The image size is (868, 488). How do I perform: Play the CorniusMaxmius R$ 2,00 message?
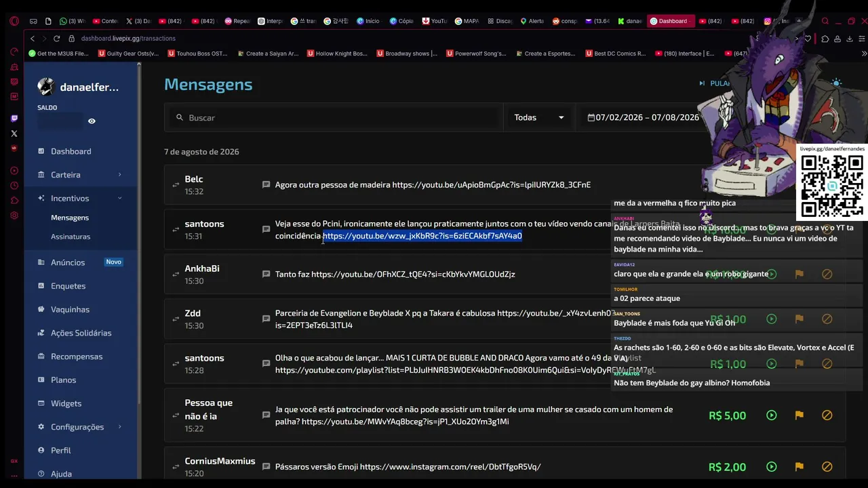click(x=772, y=466)
